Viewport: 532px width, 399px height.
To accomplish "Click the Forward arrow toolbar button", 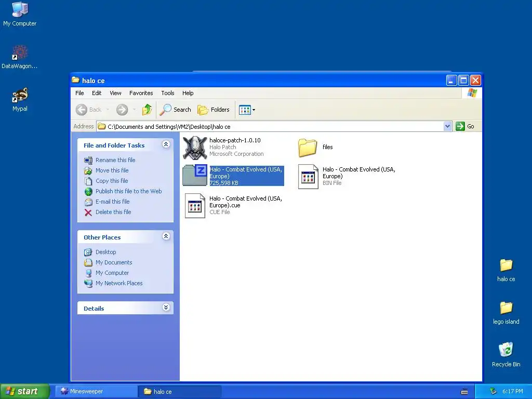I will point(122,110).
